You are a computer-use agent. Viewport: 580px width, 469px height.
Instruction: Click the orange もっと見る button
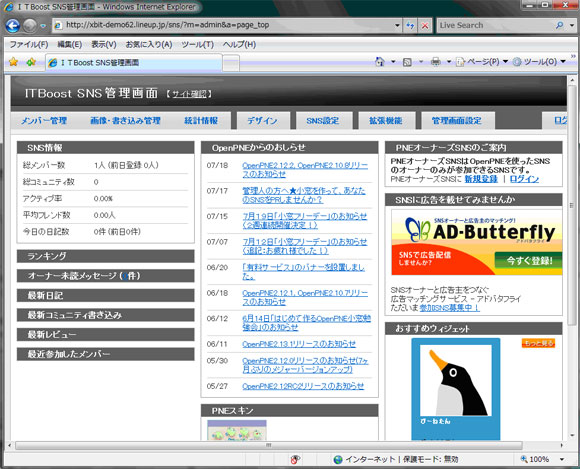pyautogui.click(x=538, y=343)
